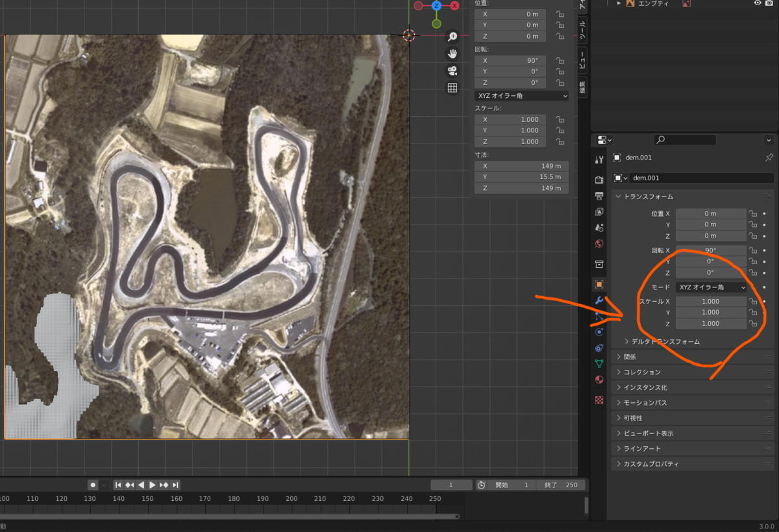Pin the dem.001 properties context
Viewport: 779px width, 532px height.
tap(769, 158)
